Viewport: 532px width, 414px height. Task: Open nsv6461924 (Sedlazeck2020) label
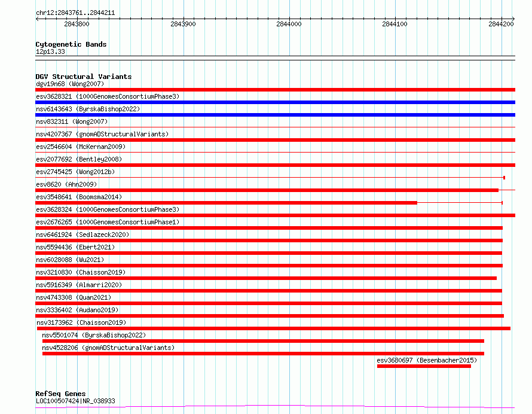point(82,235)
